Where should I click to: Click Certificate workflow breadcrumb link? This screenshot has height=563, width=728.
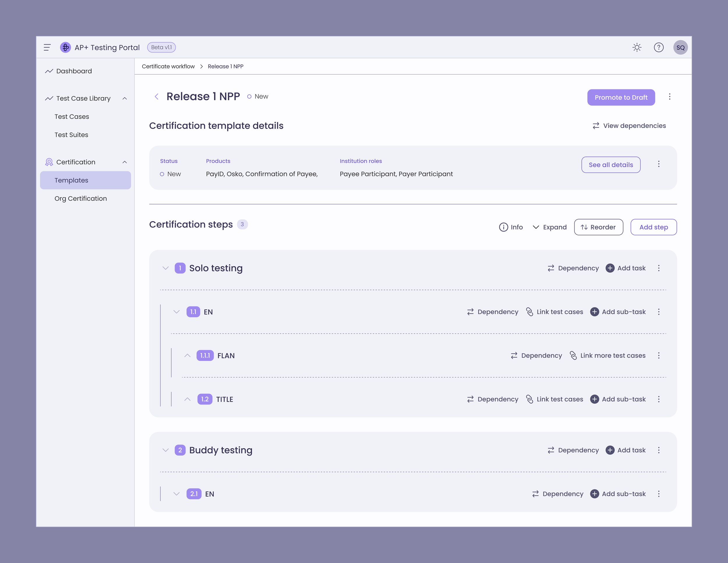[168, 66]
